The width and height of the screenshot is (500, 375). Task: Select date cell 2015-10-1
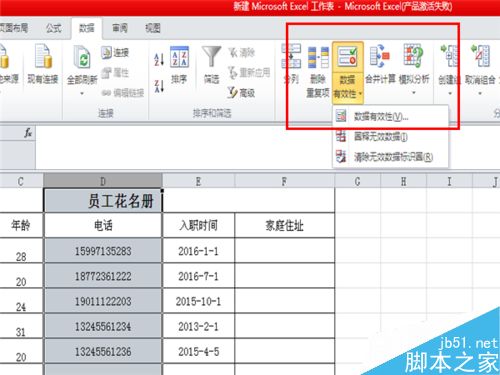199,301
